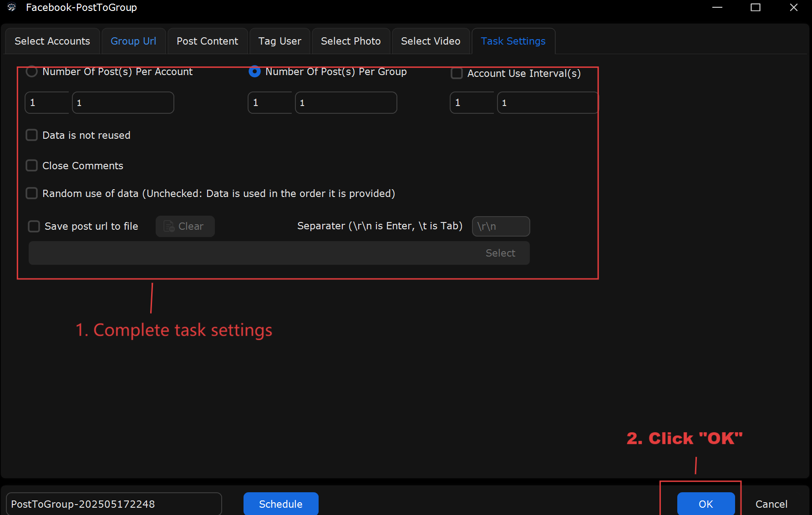Image resolution: width=812 pixels, height=515 pixels.
Task: Confirm settings with the OK button
Action: point(706,504)
